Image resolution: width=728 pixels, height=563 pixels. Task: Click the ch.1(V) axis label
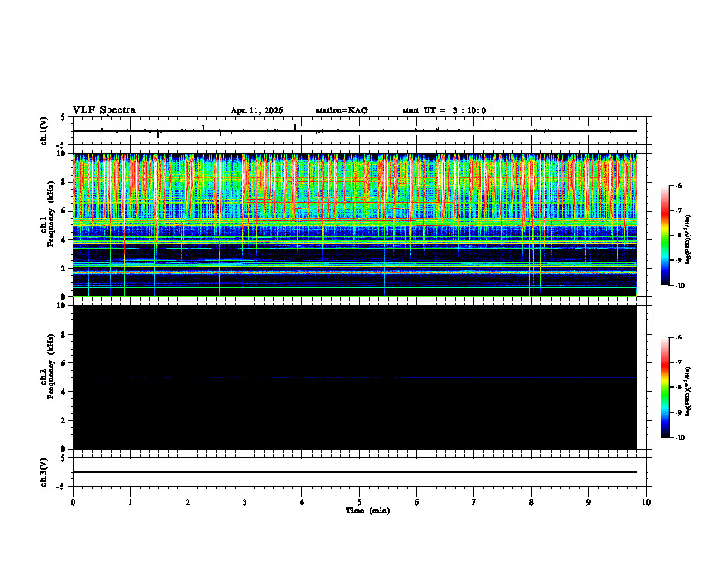click(x=44, y=131)
